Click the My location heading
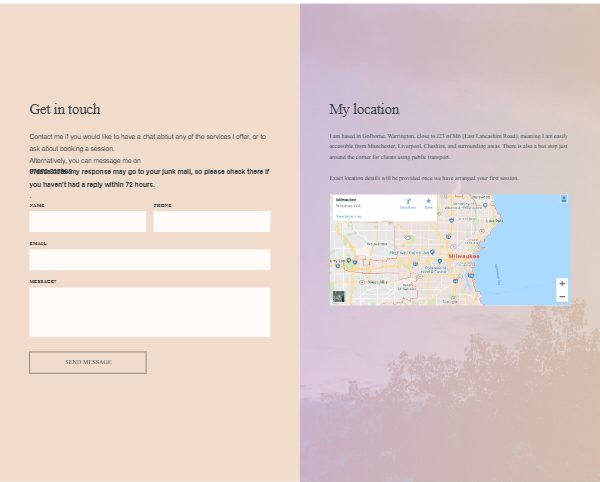Viewport: 600px width, 482px height. [364, 109]
